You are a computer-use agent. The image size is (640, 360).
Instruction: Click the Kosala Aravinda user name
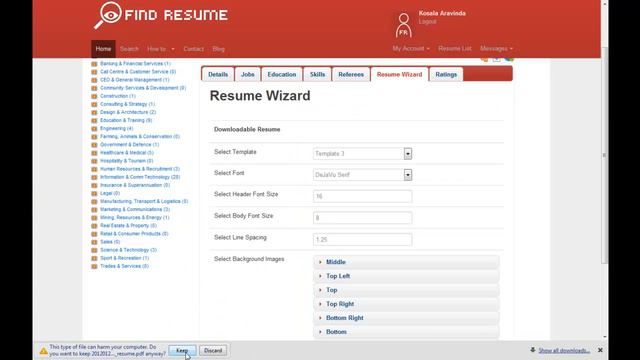click(442, 13)
